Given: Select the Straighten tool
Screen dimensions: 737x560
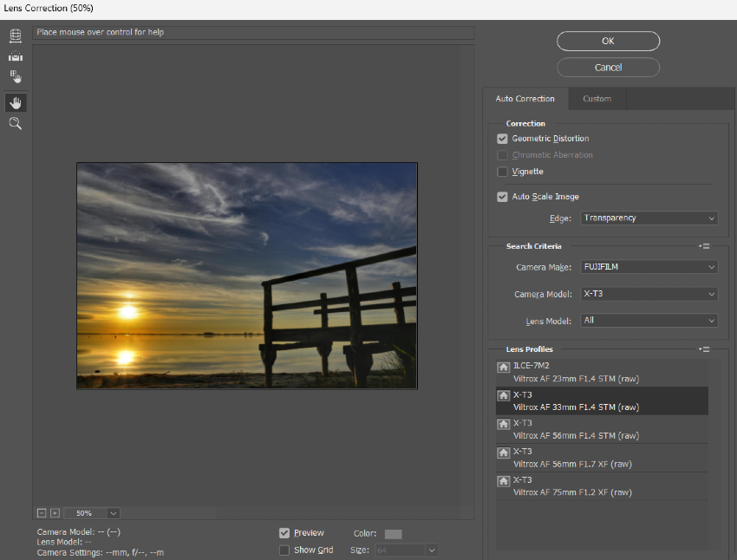Looking at the screenshot, I should pyautogui.click(x=15, y=55).
